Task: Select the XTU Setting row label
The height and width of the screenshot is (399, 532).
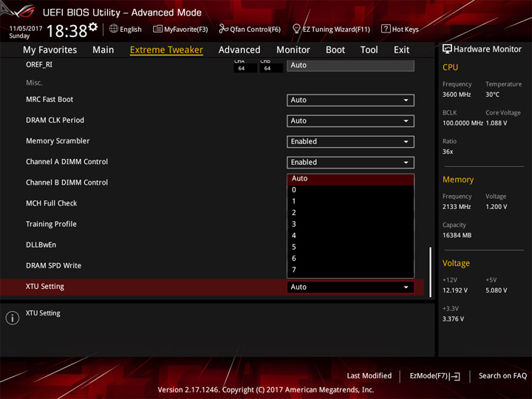Action: [x=45, y=287]
